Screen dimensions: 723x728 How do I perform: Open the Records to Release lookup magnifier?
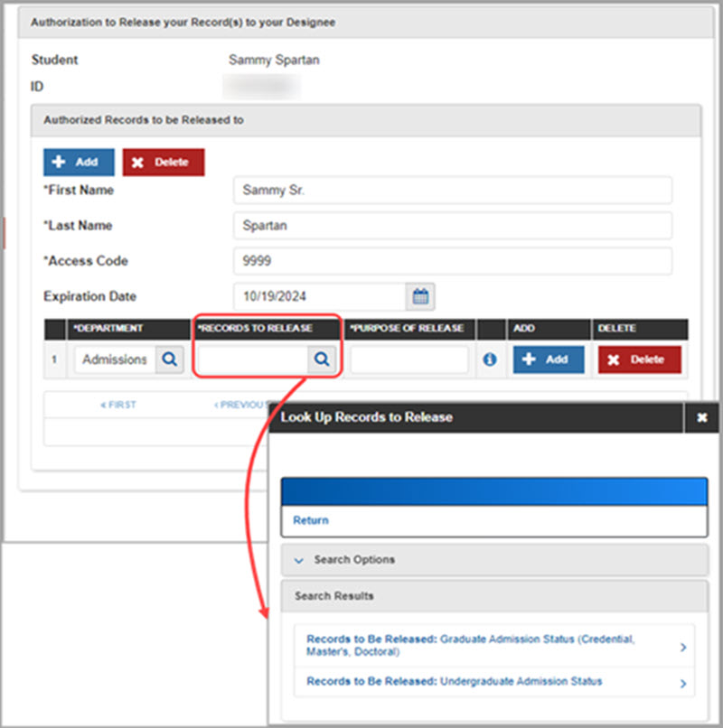click(321, 359)
